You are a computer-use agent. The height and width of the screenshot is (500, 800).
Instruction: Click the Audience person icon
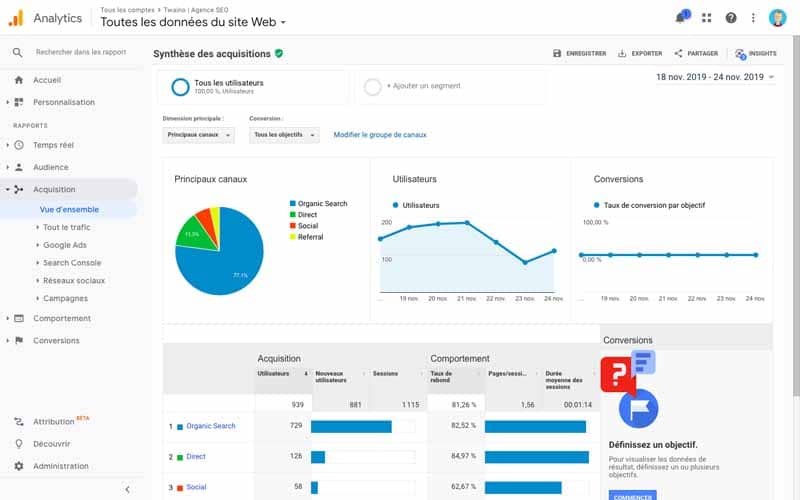click(x=19, y=167)
